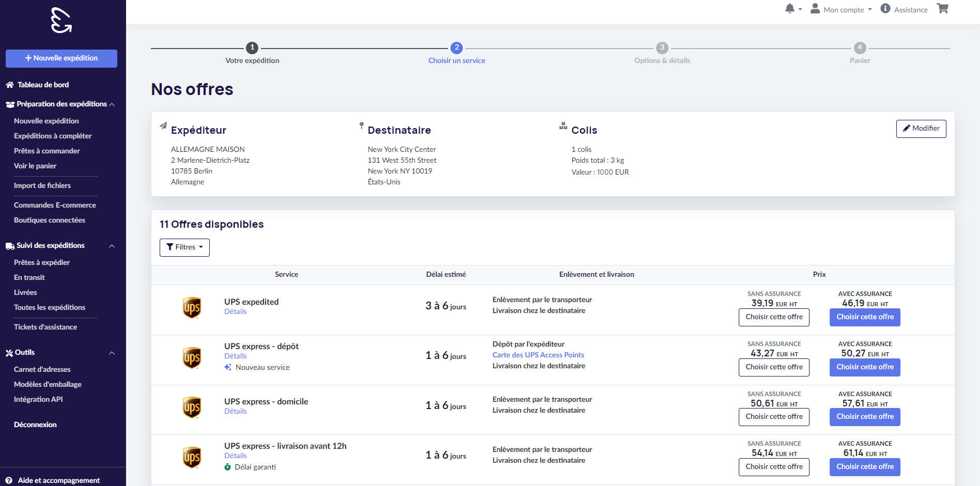Viewport: 980px width, 486px height.
Task: Click the Délai garanti stopwatch icon
Action: click(x=228, y=467)
